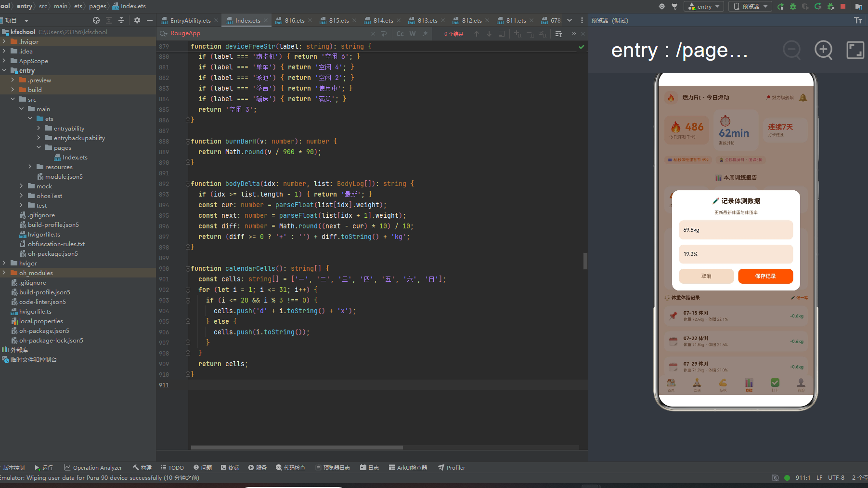Open the 预览器日志 tool window
The image size is (868, 488).
tap(333, 468)
